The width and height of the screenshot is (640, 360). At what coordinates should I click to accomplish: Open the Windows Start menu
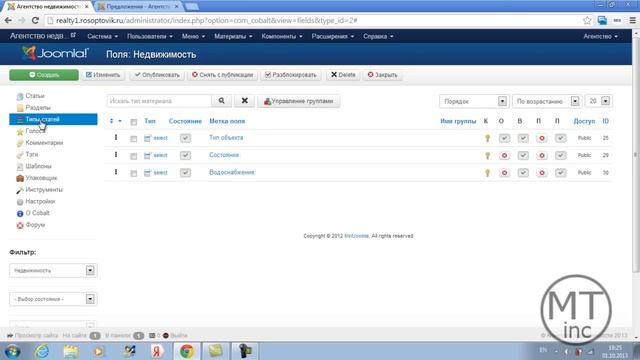12,351
